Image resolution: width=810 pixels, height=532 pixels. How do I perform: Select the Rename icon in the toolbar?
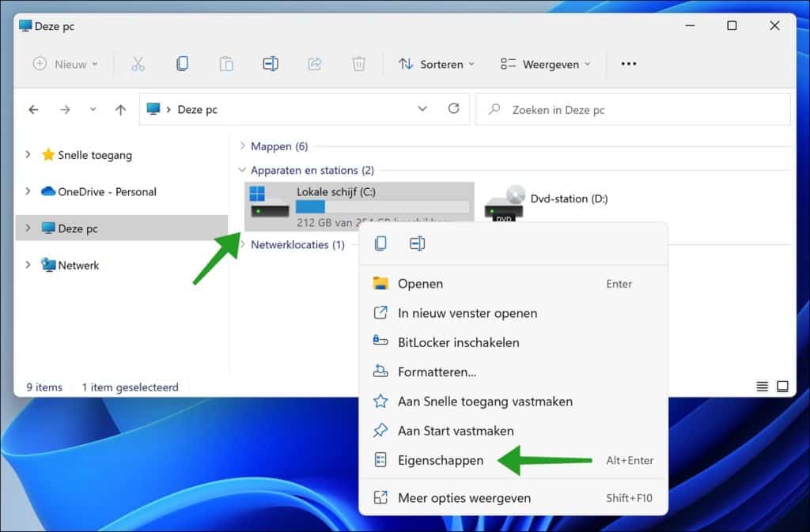point(271,64)
